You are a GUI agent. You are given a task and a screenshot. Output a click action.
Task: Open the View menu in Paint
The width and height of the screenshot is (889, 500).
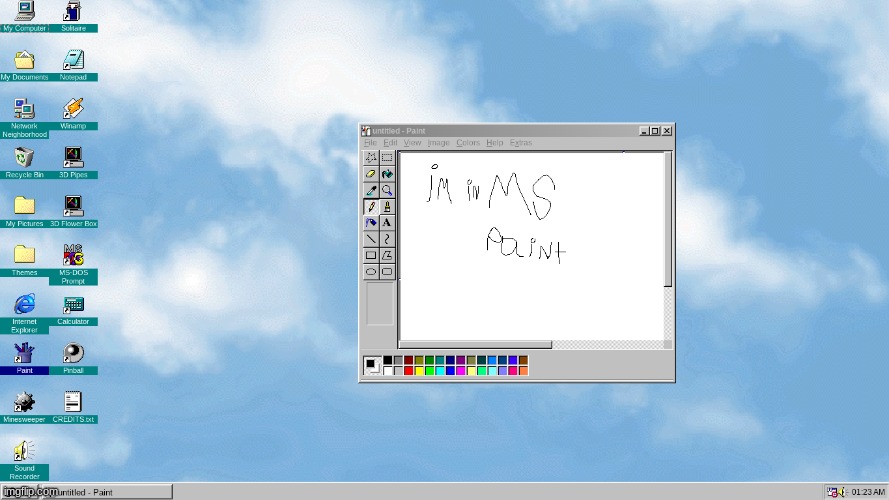click(412, 143)
